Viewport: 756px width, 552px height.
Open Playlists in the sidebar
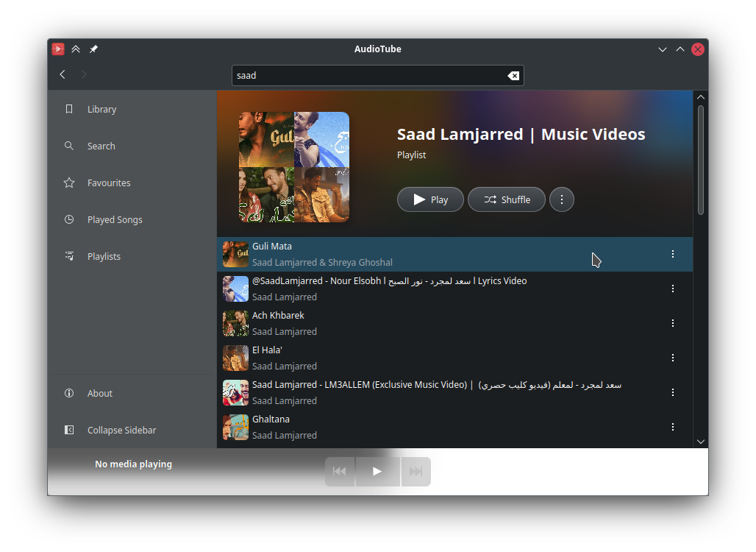pyautogui.click(x=132, y=256)
